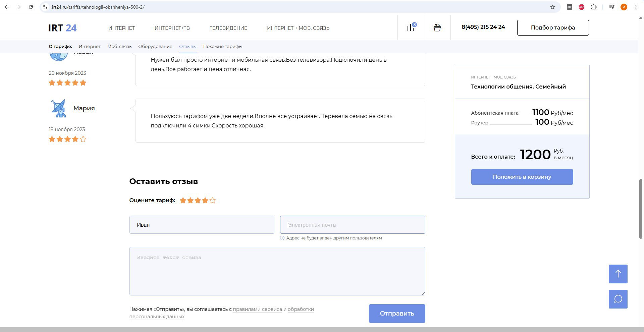Focus the name field containing Иван
Viewport: 644px width, 332px height.
click(x=202, y=225)
